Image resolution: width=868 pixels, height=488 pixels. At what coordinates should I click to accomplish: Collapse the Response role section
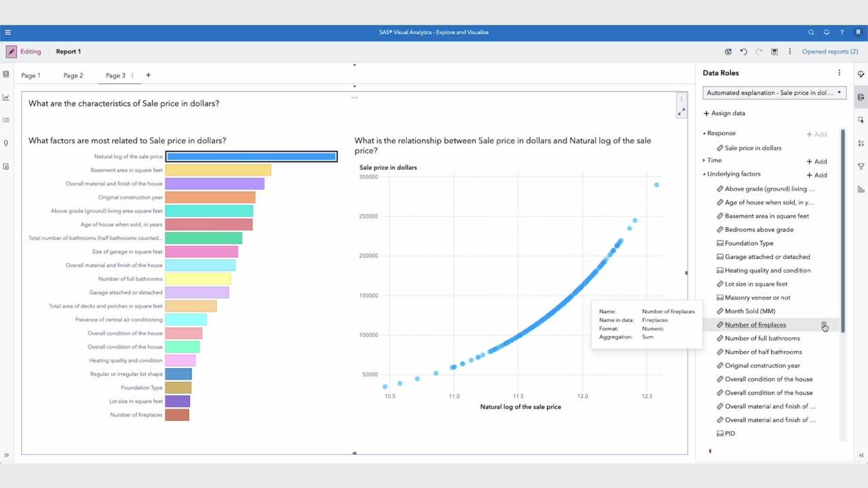(x=704, y=134)
